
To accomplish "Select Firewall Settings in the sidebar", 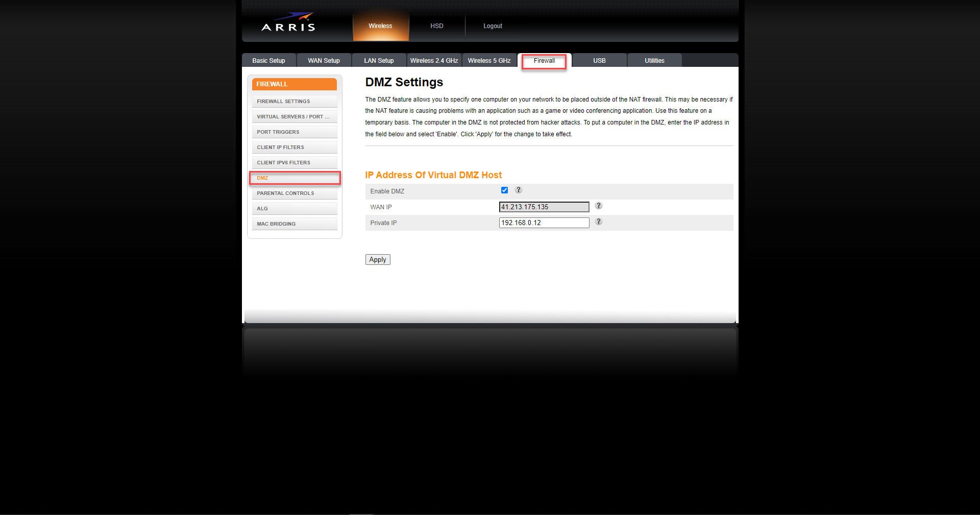I will [x=295, y=101].
